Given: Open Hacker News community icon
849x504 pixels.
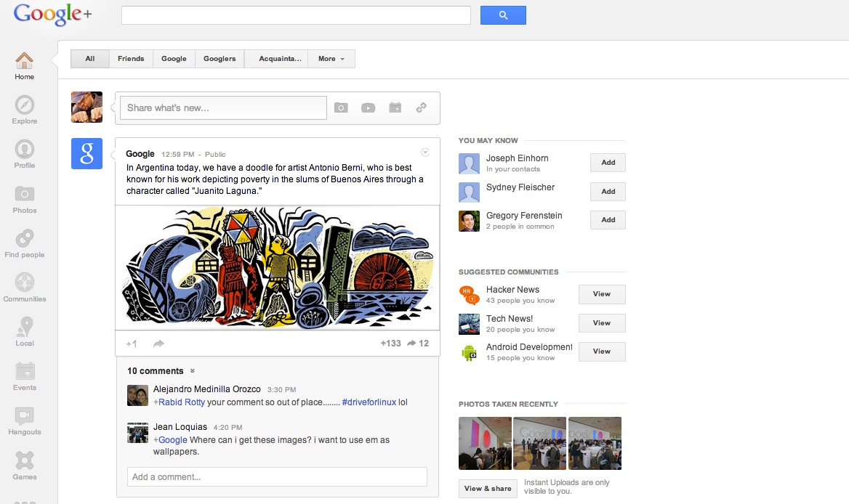Looking at the screenshot, I should (x=469, y=295).
